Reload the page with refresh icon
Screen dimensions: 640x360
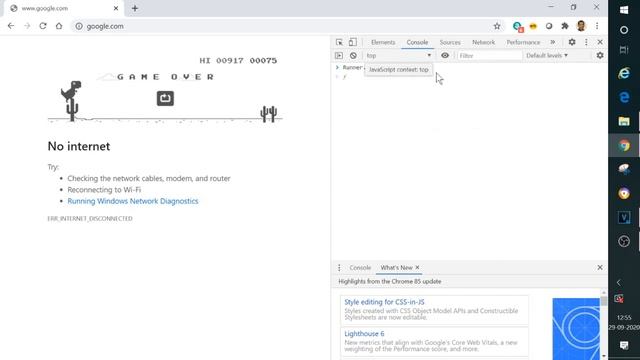[43, 26]
